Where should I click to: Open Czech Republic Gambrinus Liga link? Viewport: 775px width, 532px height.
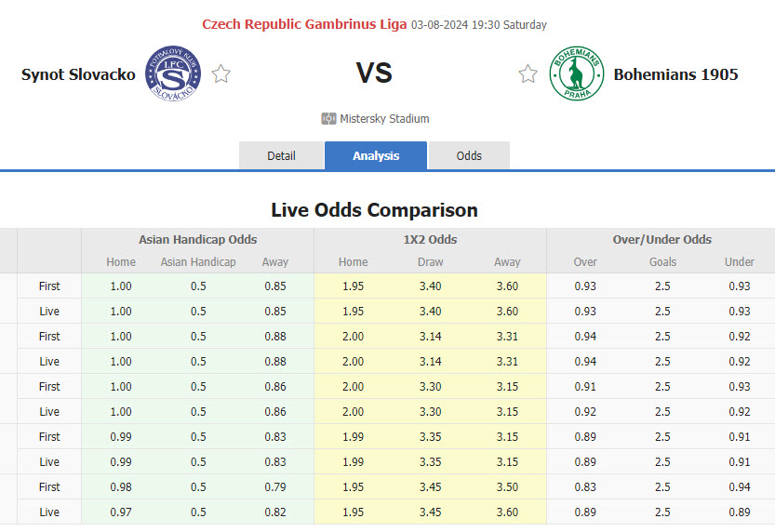pos(304,24)
